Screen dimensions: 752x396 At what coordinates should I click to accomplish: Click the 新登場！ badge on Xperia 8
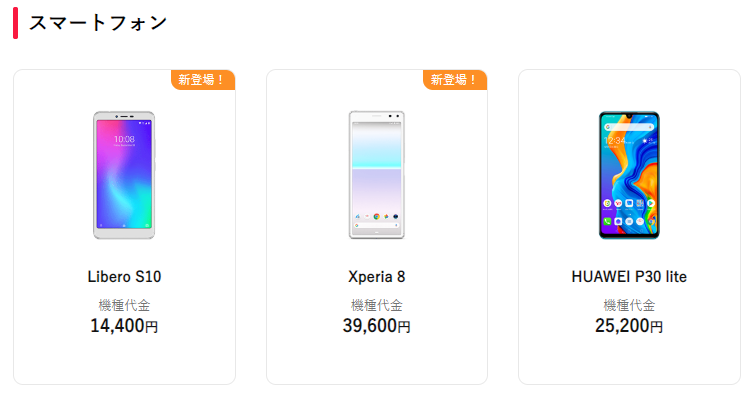coord(455,80)
